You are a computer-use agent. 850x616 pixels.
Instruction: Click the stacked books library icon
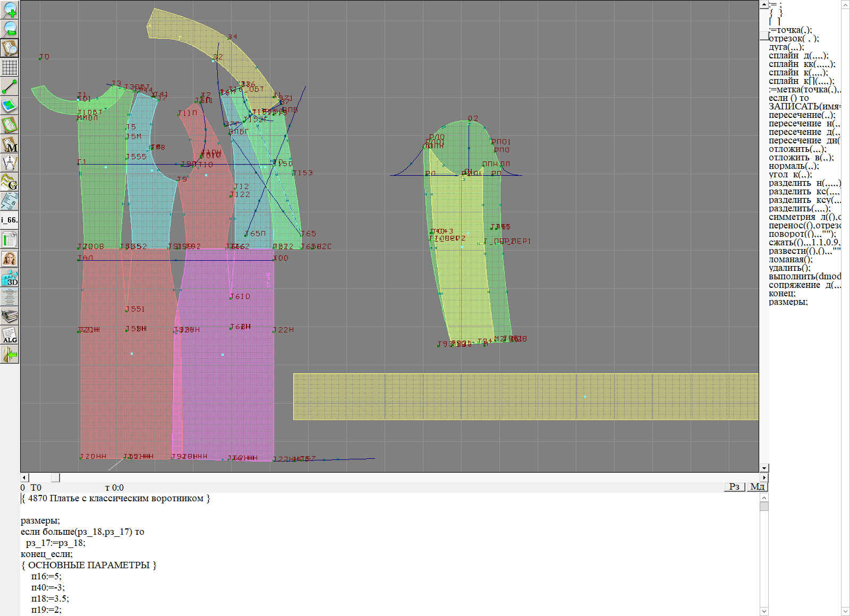pos(10,316)
